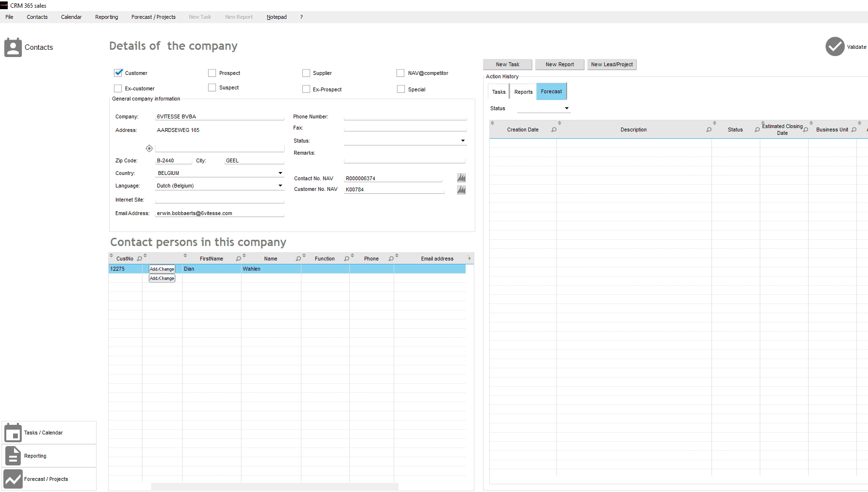The width and height of the screenshot is (868, 492).
Task: Click the Email Address field
Action: tap(220, 213)
